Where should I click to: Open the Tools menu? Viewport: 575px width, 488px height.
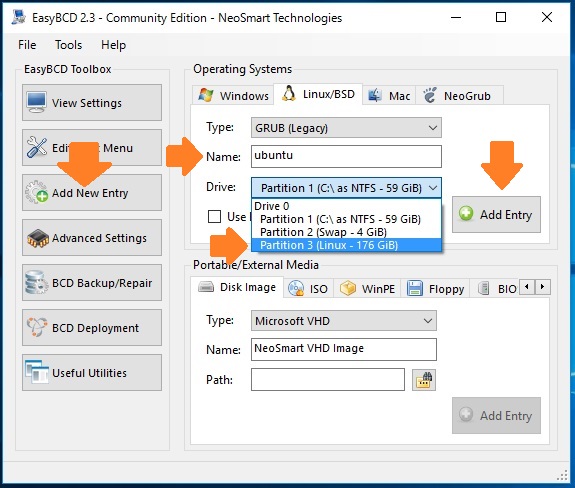pyautogui.click(x=69, y=45)
